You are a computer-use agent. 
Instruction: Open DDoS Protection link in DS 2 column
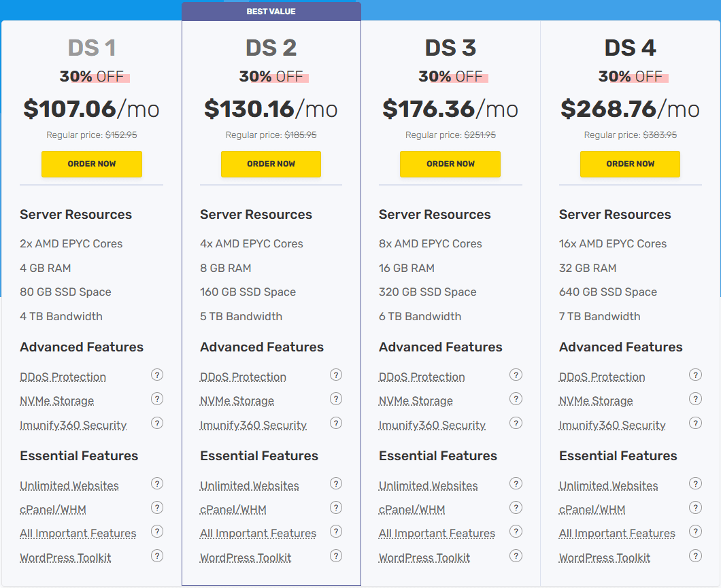click(x=243, y=377)
